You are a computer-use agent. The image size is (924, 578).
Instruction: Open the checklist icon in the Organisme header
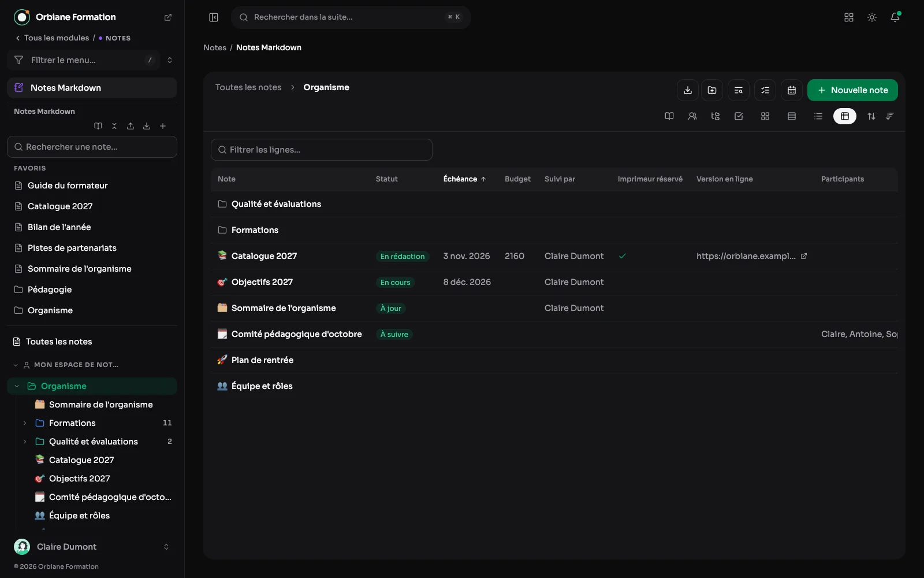(x=765, y=90)
